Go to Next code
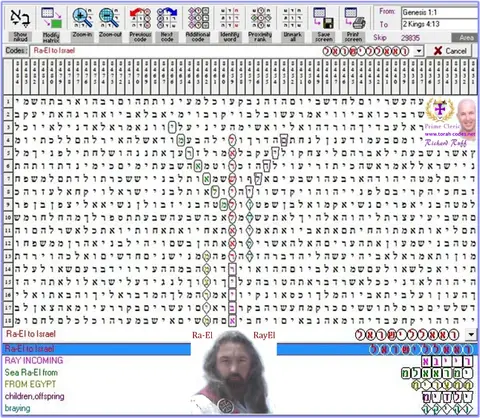The image size is (480, 418). click(167, 18)
